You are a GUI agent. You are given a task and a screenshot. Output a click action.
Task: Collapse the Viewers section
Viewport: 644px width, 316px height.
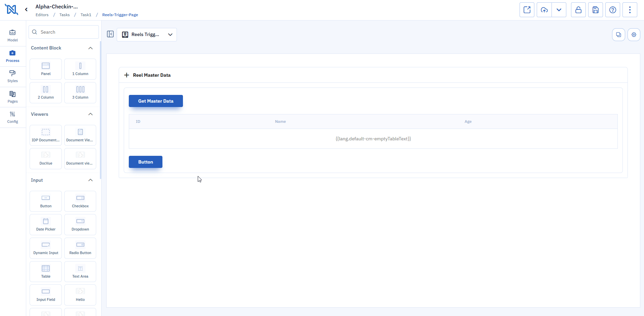pos(90,114)
